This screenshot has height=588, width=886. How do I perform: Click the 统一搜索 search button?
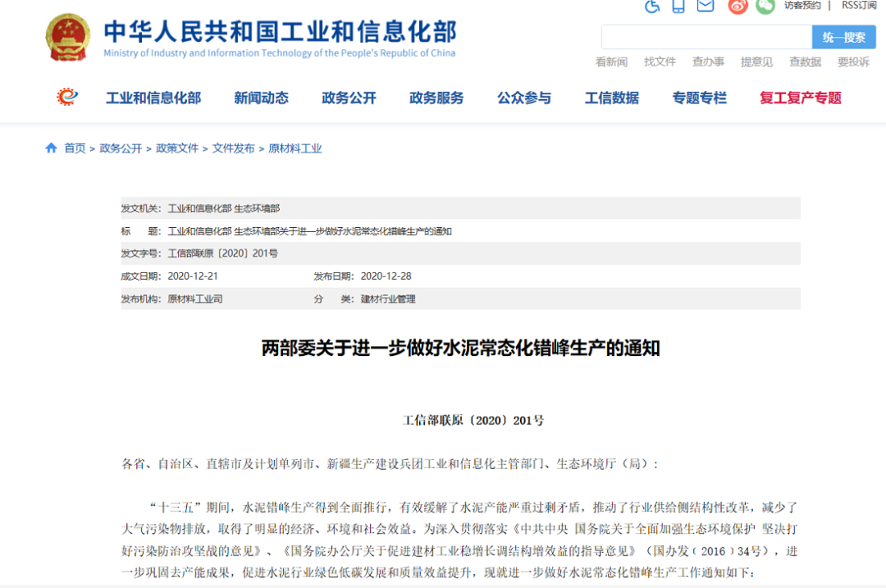844,37
